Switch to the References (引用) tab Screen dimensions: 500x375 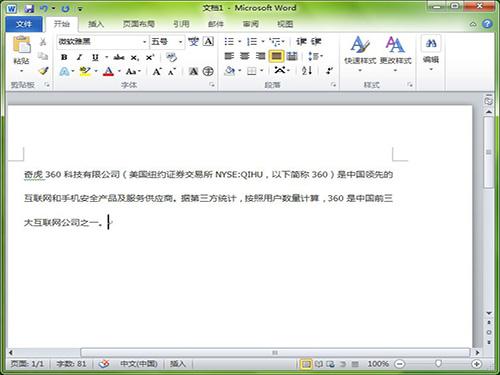(181, 24)
